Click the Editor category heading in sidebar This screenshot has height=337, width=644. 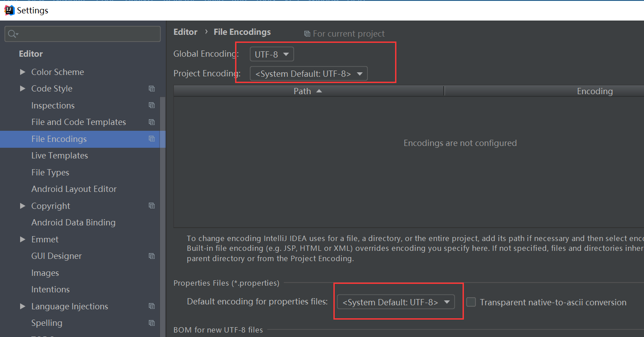pyautogui.click(x=31, y=54)
